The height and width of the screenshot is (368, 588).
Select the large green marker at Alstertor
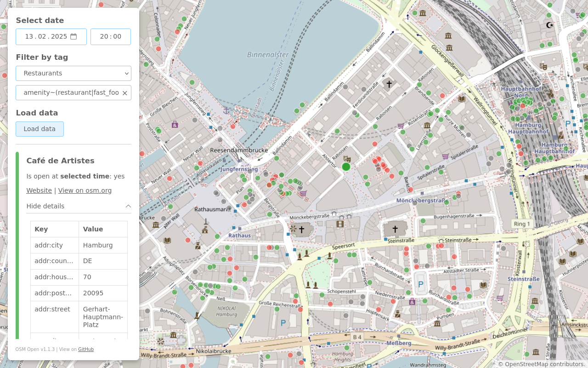pyautogui.click(x=346, y=167)
